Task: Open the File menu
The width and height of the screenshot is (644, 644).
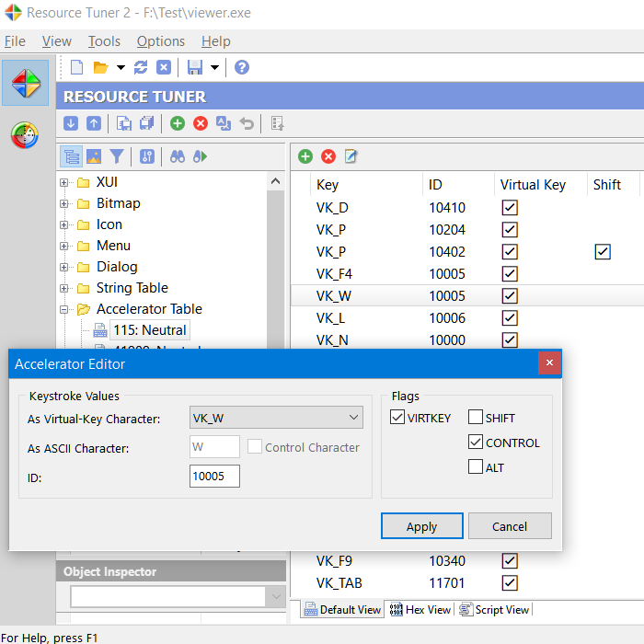Action: (16, 41)
